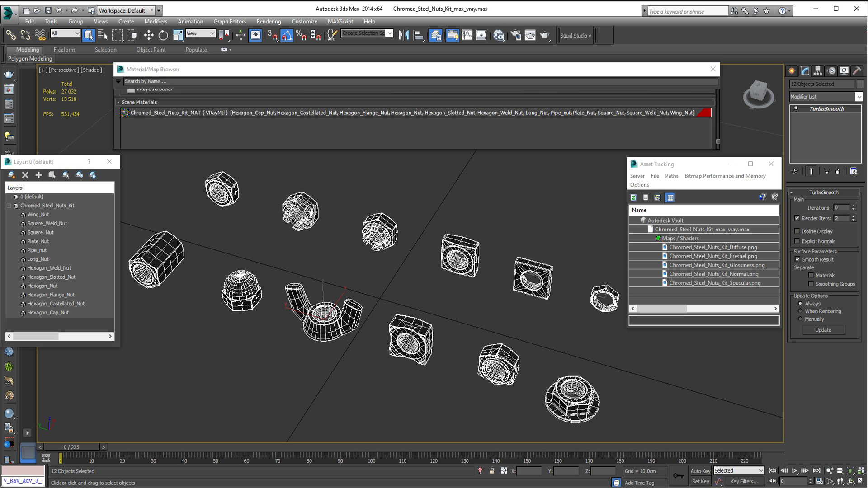Click the Mirror tool icon
868x488 pixels.
coord(404,35)
